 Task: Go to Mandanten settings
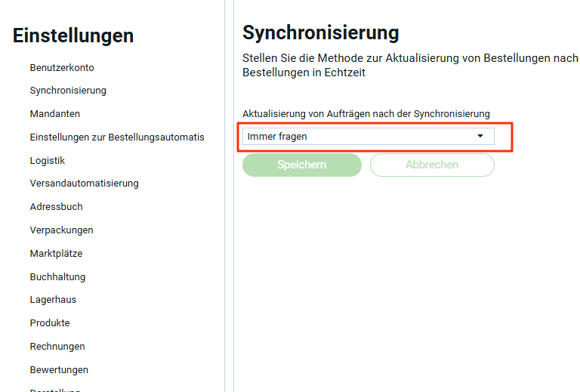55,114
